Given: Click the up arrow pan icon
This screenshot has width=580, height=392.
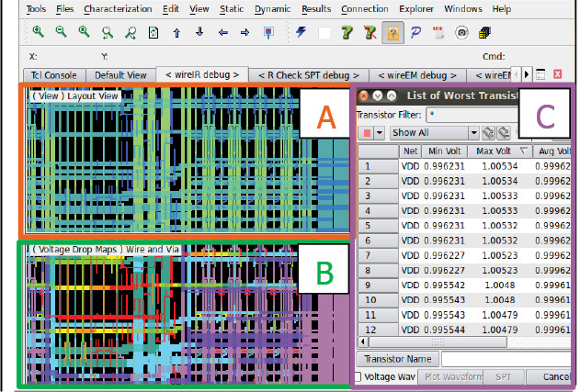Looking at the screenshot, I should coord(175,32).
